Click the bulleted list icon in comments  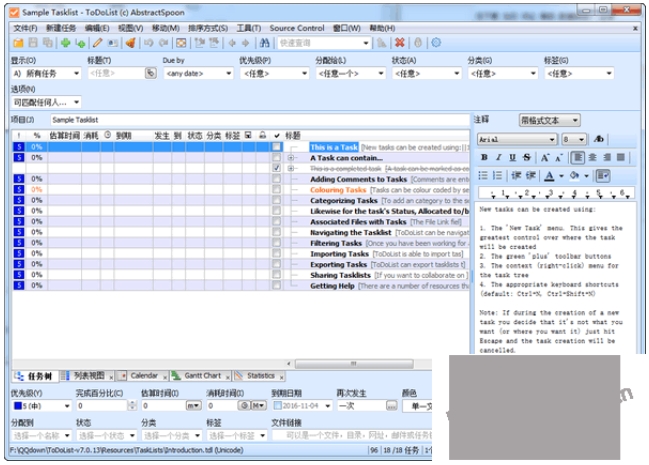point(483,176)
